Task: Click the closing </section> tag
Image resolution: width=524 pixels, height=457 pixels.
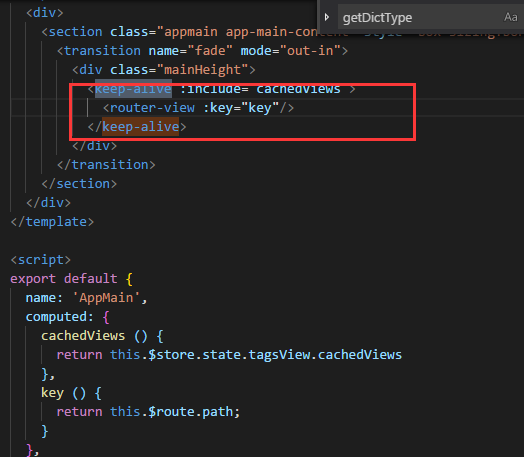Action: [x=79, y=184]
